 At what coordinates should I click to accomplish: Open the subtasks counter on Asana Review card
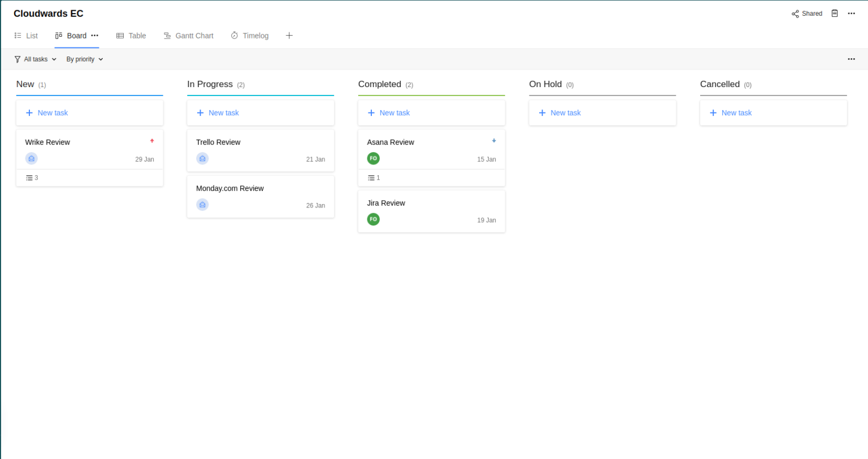click(x=374, y=177)
